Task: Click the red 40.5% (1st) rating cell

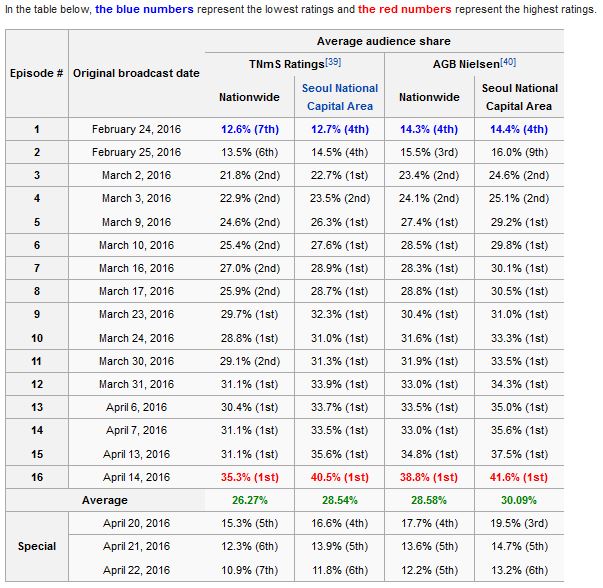Action: (339, 478)
